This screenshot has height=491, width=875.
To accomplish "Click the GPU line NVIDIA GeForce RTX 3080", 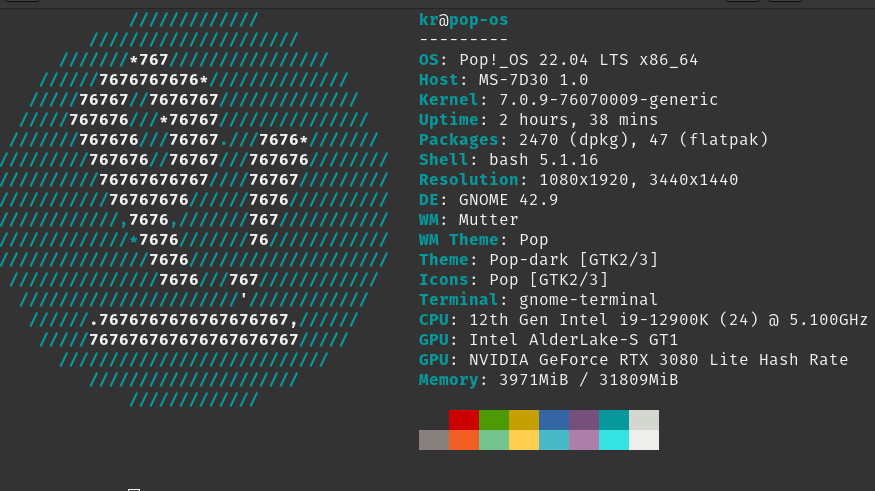I will pos(633,360).
